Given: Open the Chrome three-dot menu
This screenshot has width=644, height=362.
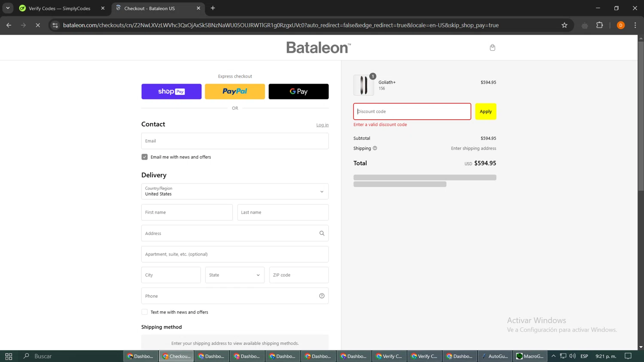Looking at the screenshot, I should 635,25.
